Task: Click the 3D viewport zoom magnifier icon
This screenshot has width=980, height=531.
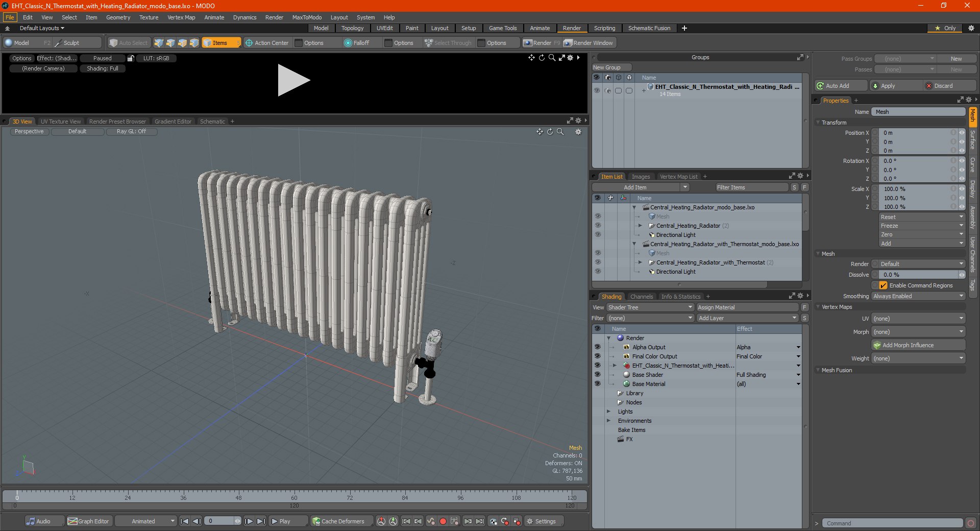Action: pos(560,132)
